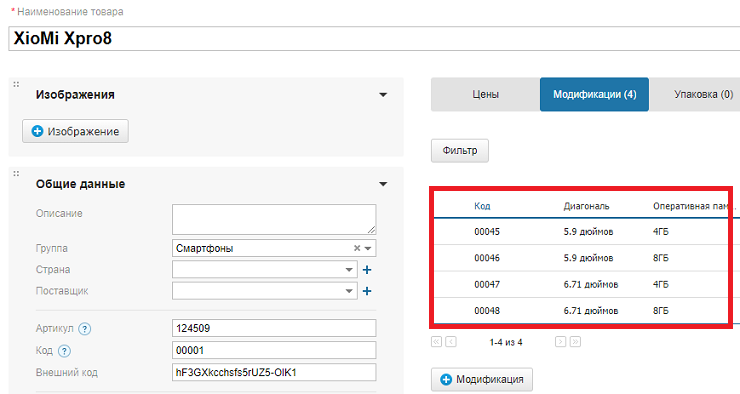Screen dimensions: 740x394
Task: Sort by Диагональ column header
Action: pyautogui.click(x=586, y=206)
